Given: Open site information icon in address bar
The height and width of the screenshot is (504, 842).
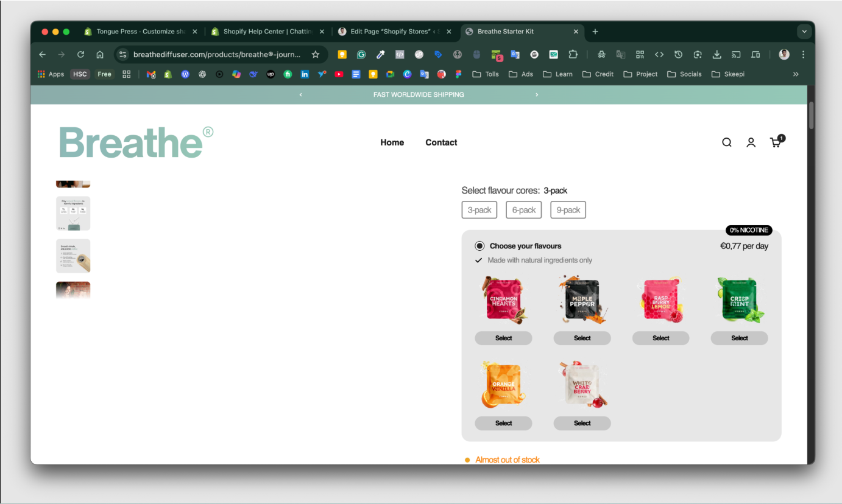Looking at the screenshot, I should click(x=122, y=54).
